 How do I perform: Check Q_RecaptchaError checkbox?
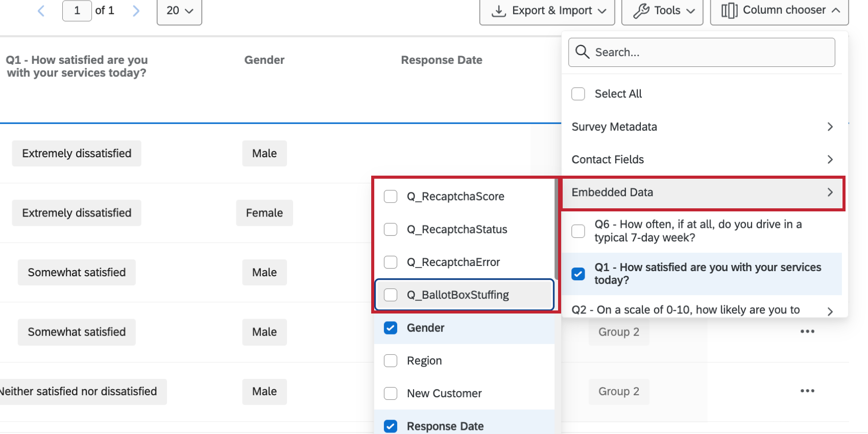[x=391, y=262]
